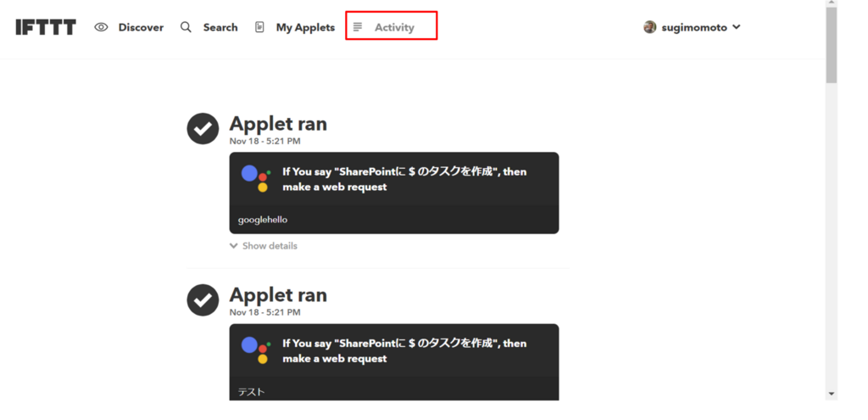Screen dimensions: 868x420
Task: Open the Discover page
Action: click(141, 27)
